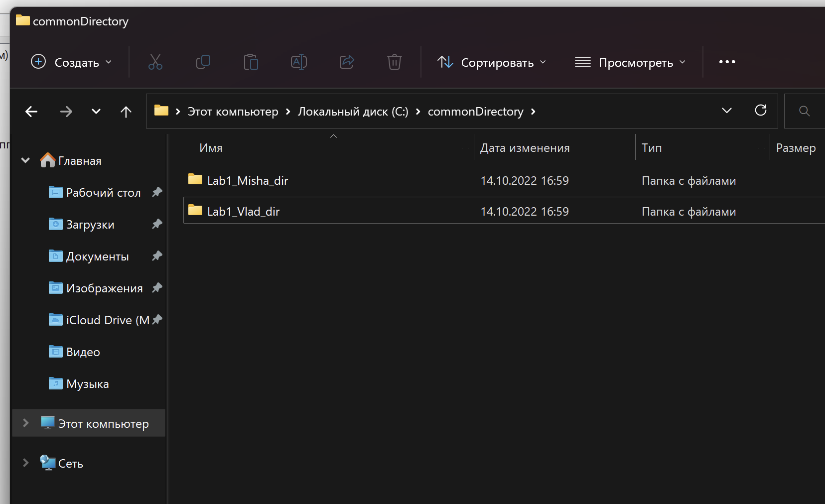Navigate back to previous folder

pyautogui.click(x=31, y=112)
